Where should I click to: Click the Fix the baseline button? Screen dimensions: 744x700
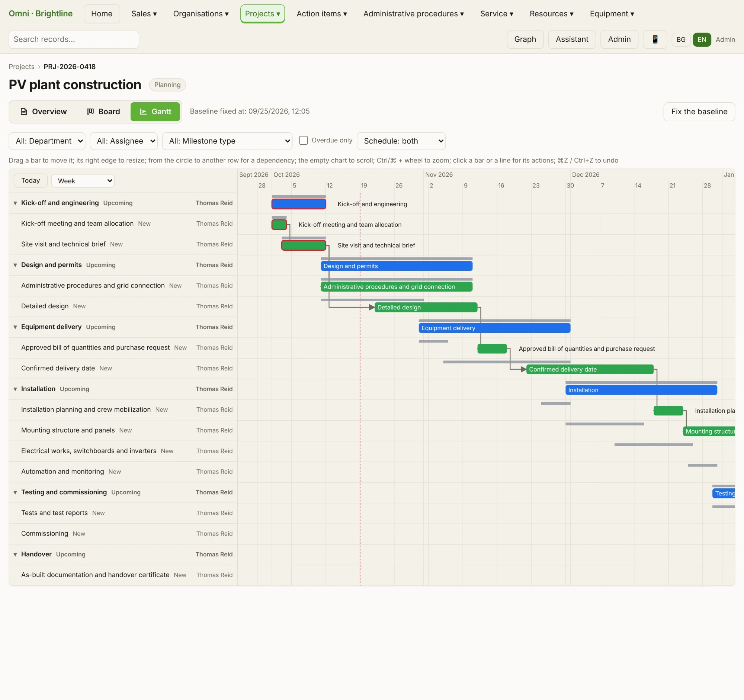(x=699, y=112)
